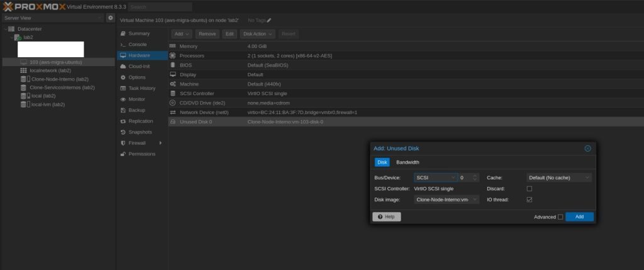Uncheck the IO thread checkbox
Viewport: 644px width, 270px height.
click(529, 200)
